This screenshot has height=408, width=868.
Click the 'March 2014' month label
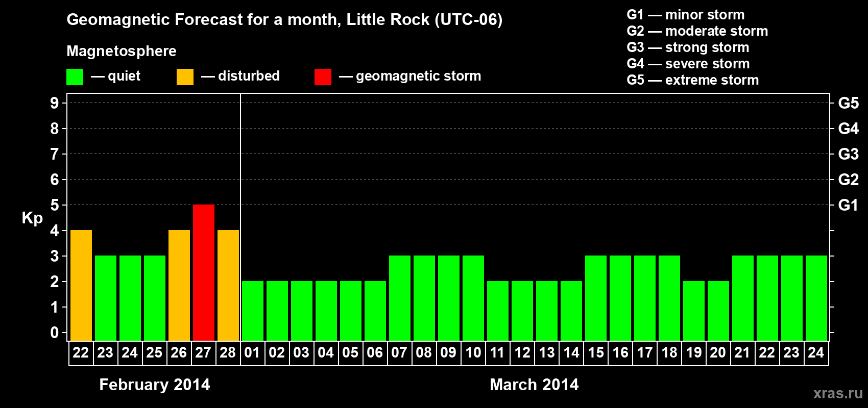(x=534, y=385)
